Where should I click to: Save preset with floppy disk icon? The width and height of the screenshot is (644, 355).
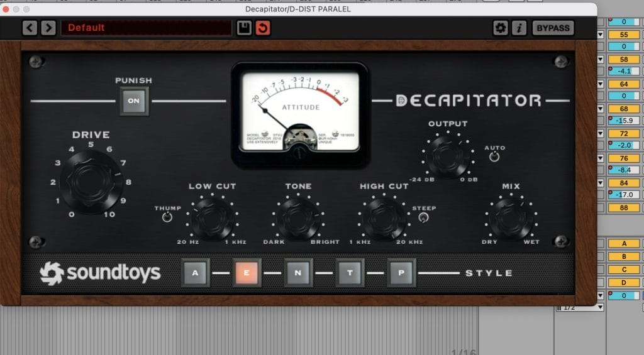244,28
